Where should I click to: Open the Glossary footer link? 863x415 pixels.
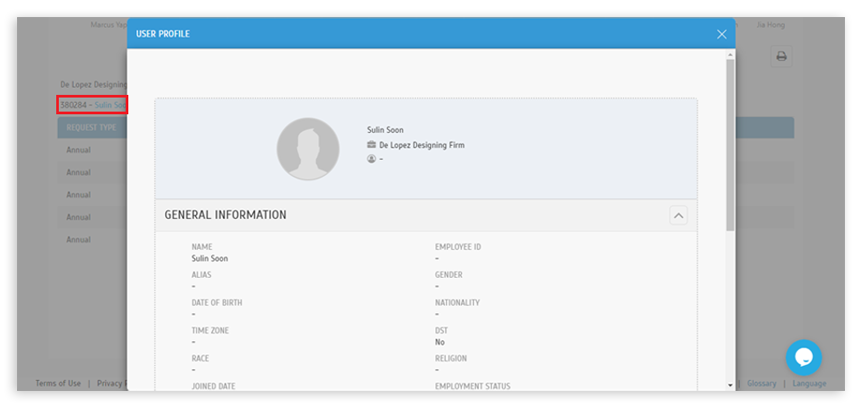(762, 384)
